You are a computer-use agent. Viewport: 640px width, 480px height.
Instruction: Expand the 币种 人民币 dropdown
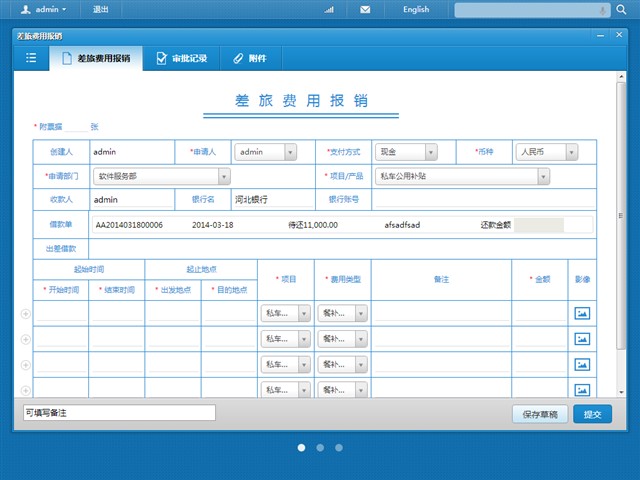pos(547,152)
